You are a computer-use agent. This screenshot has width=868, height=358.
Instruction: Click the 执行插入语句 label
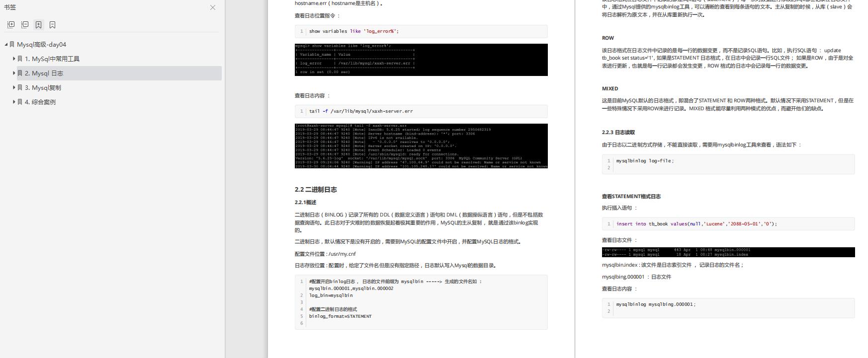pos(619,208)
